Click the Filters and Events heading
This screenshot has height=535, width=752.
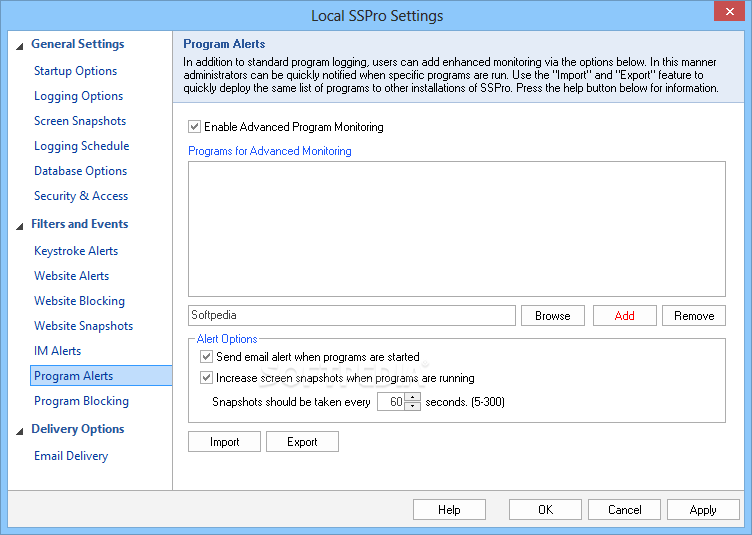coord(80,224)
